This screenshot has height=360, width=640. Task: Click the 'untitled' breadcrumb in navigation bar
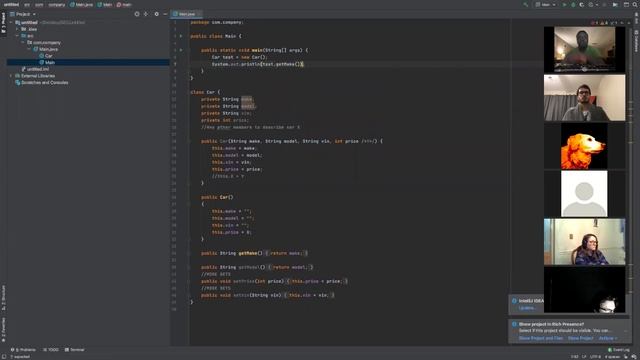point(11,4)
